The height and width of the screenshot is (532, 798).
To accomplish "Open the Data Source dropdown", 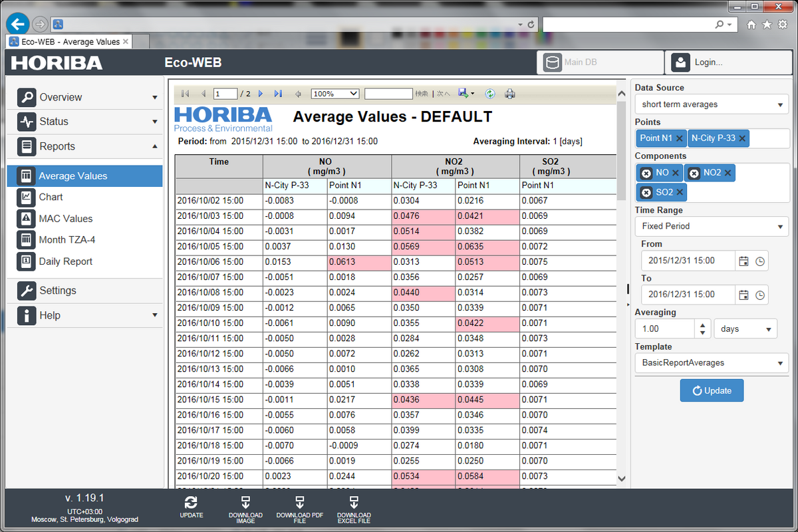I will [712, 104].
